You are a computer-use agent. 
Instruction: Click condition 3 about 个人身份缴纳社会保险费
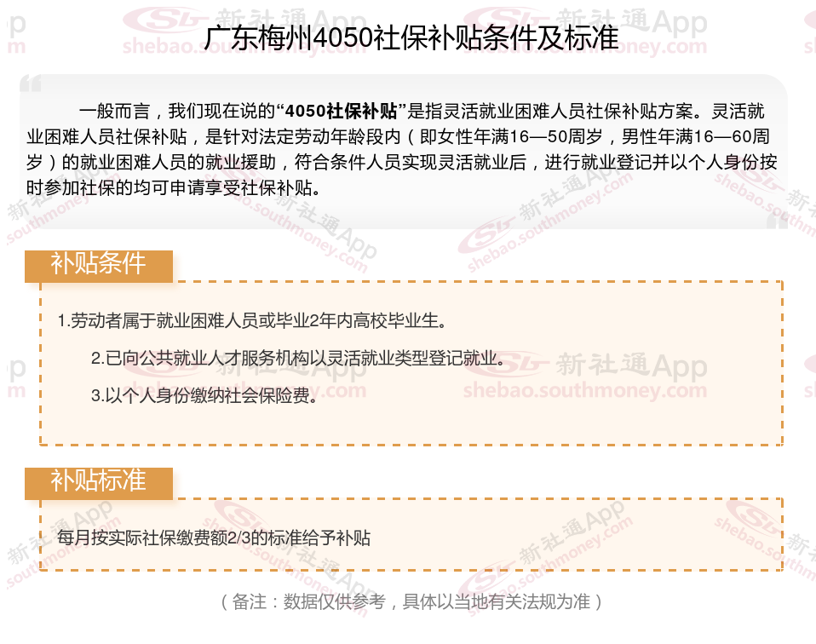pos(204,395)
